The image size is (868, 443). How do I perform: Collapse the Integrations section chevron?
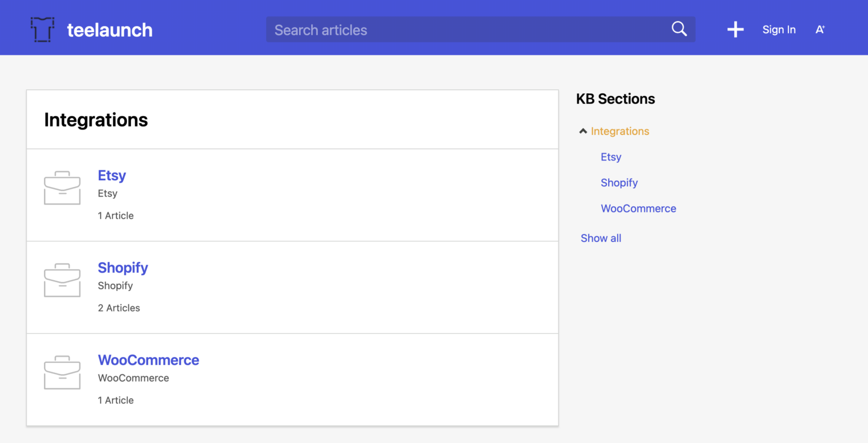point(583,131)
